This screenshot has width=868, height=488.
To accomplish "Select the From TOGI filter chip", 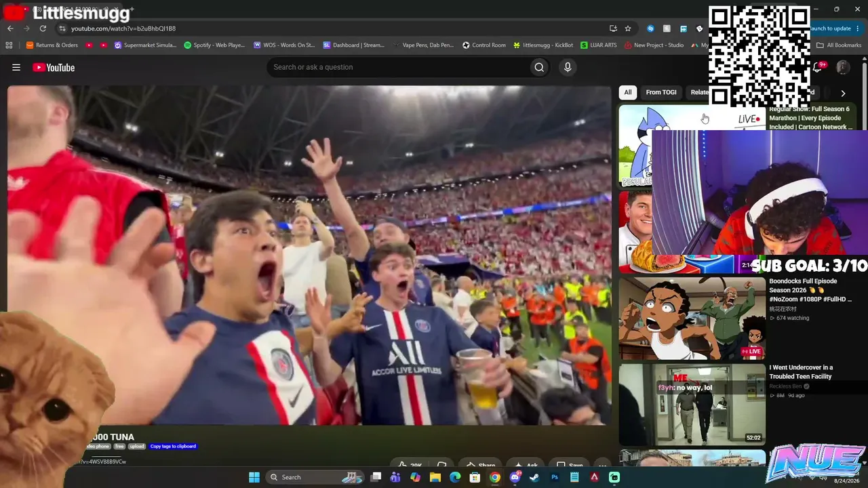I will (x=661, y=92).
